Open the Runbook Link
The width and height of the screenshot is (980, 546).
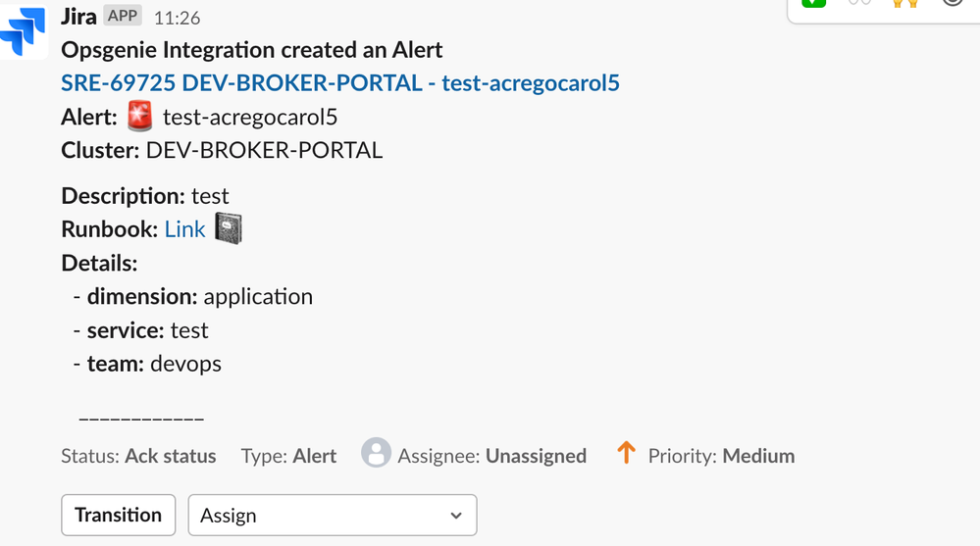point(185,229)
